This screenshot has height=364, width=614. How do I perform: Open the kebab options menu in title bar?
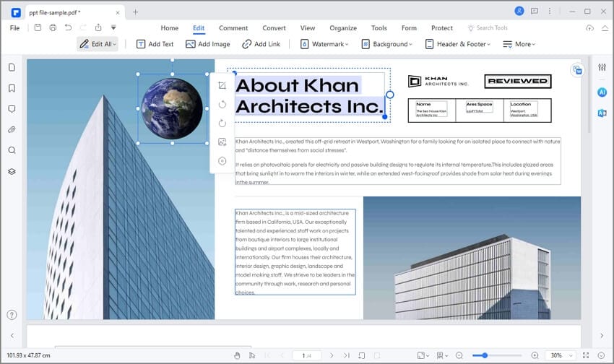pos(550,12)
